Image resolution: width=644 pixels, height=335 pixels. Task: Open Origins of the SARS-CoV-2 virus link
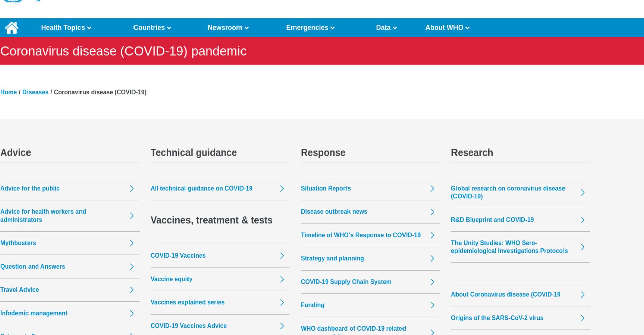tap(497, 318)
